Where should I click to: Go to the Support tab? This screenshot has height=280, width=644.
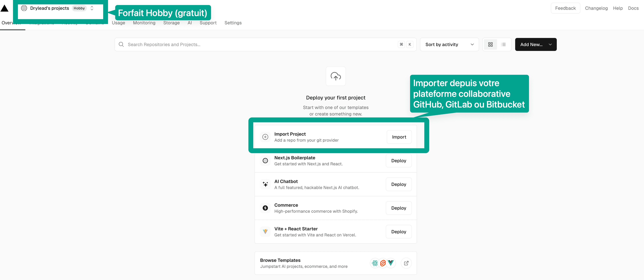point(208,23)
